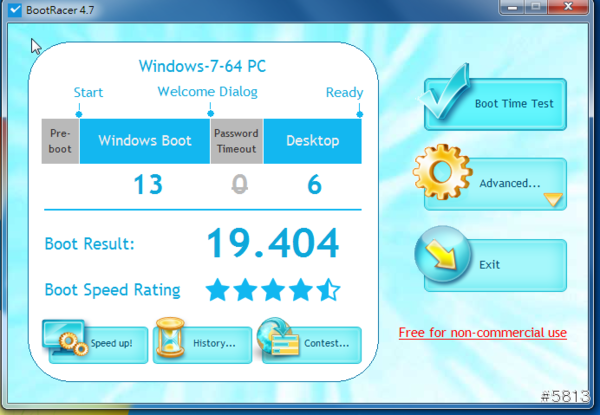
Task: Start the Boot Time Test
Action: point(495,104)
